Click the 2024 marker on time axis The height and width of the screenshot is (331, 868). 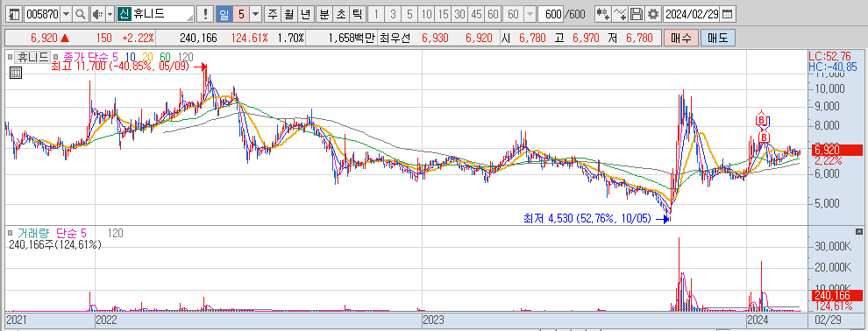pos(758,320)
